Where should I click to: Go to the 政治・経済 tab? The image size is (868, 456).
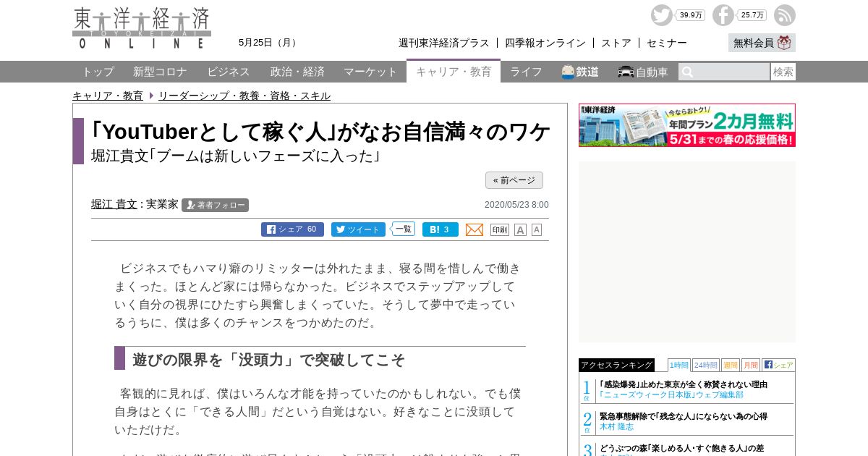tap(297, 72)
